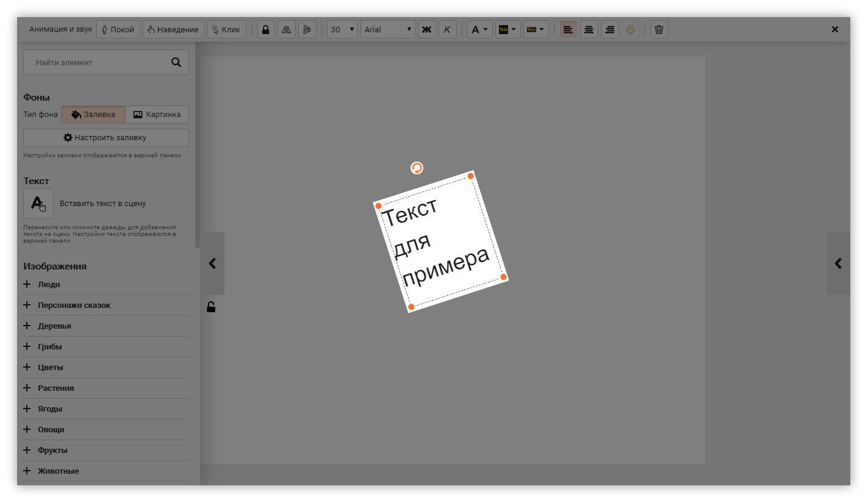This screenshot has height=503, width=868.
Task: Delete the element with the trash icon
Action: 659,29
